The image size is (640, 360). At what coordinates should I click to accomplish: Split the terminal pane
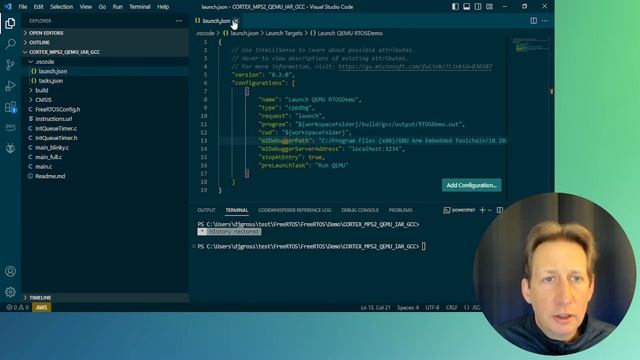500,210
